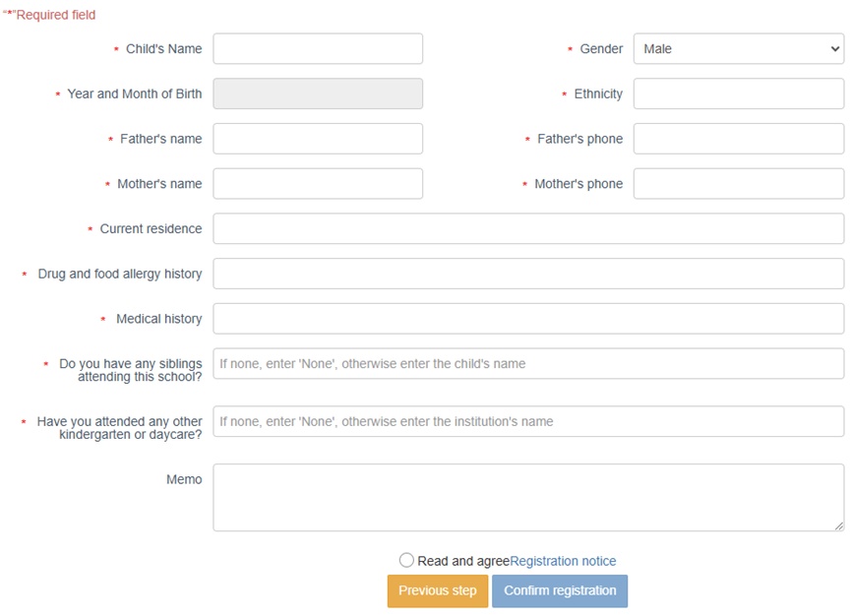
Task: Toggle the Read and agree radio button
Action: pyautogui.click(x=406, y=561)
